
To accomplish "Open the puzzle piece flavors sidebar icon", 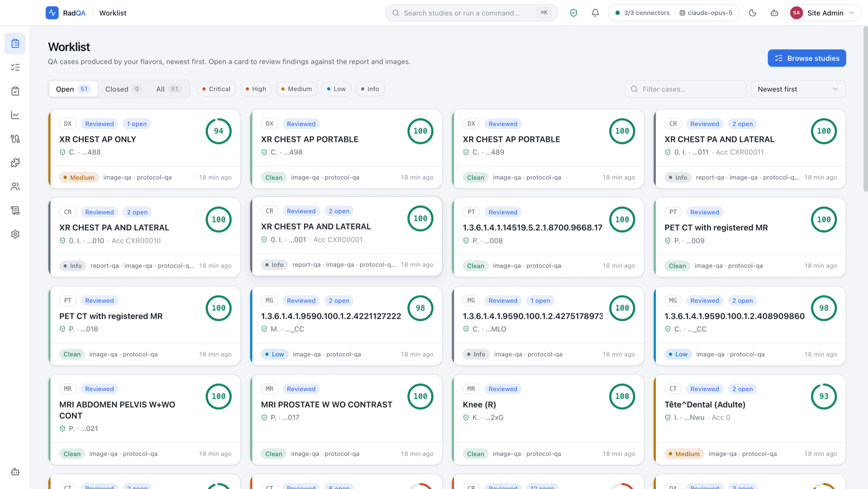I will [15, 163].
